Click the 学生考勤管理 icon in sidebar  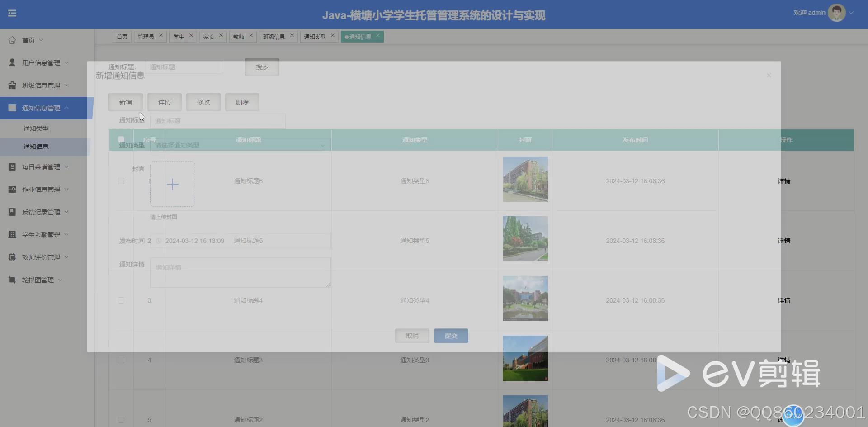[x=12, y=235]
